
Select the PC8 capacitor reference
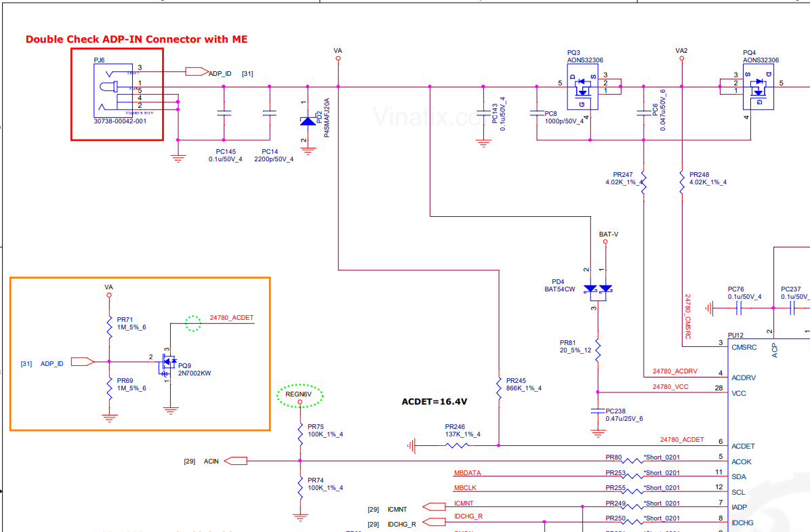pyautogui.click(x=550, y=114)
